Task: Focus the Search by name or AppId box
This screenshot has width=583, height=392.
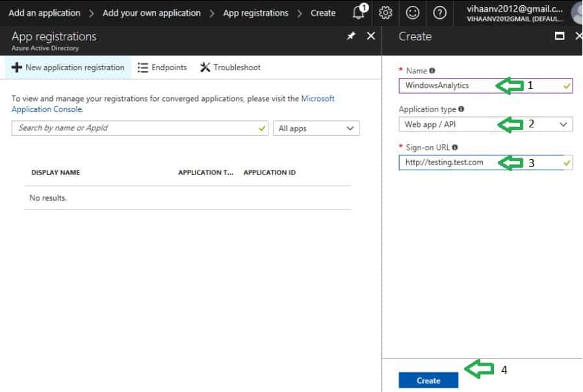Action: pyautogui.click(x=140, y=128)
